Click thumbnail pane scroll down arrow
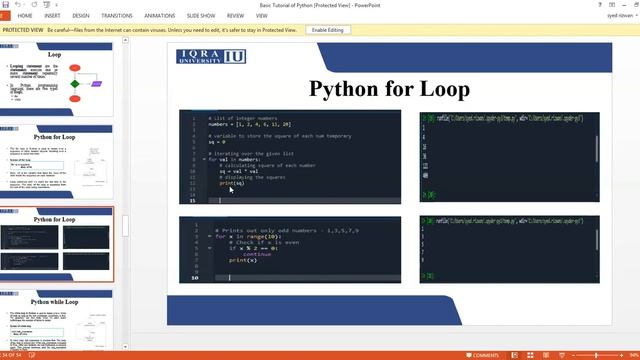 (125, 347)
